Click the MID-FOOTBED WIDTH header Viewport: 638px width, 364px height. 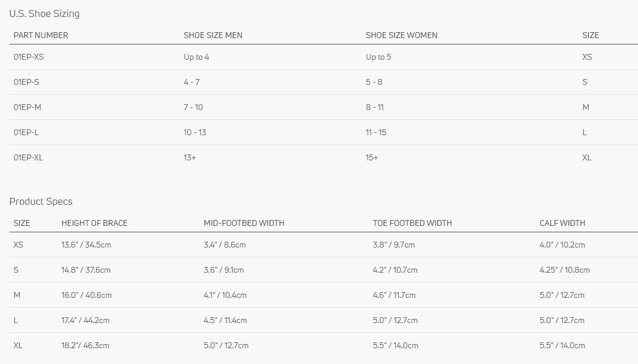243,223
